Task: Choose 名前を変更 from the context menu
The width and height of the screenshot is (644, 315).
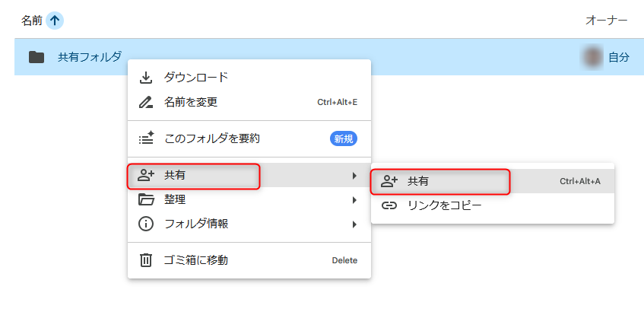Action: click(x=191, y=102)
